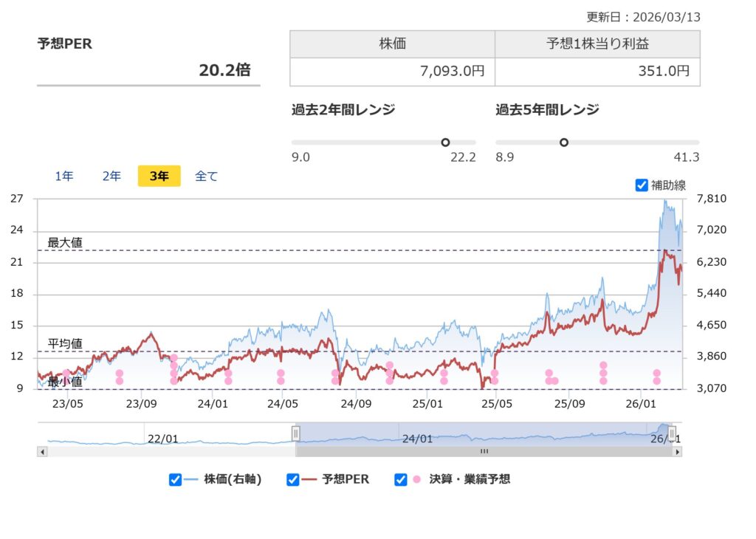Select the 2年 period link
The width and height of the screenshot is (756, 539).
point(111,176)
